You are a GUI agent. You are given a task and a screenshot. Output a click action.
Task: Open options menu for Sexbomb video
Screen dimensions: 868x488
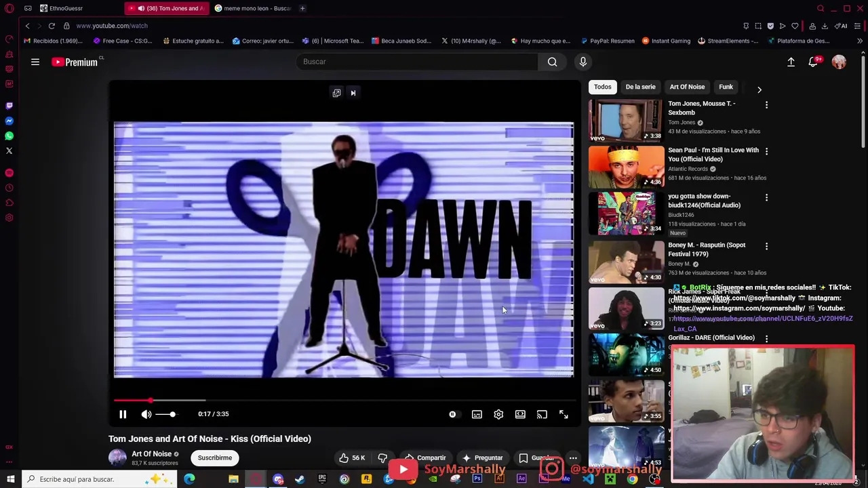click(766, 105)
